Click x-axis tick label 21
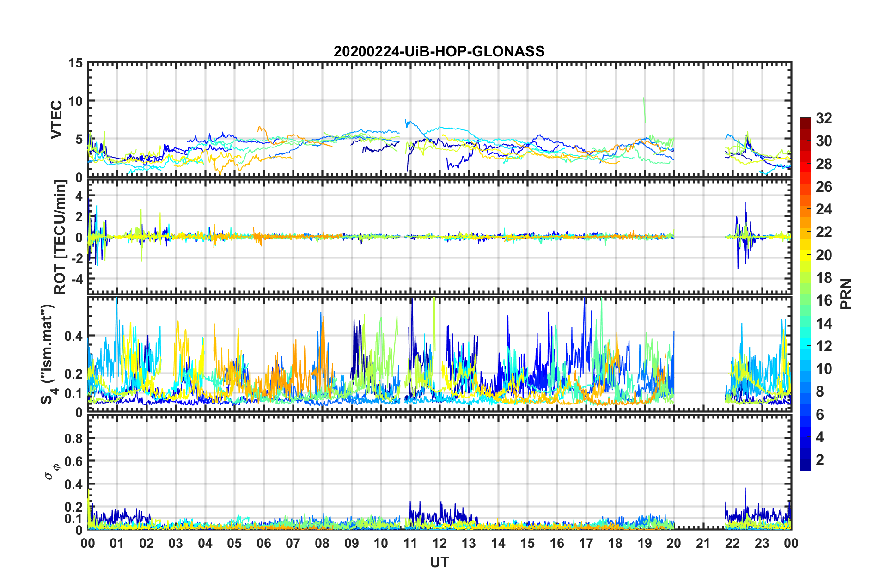879x588 pixels. [x=703, y=543]
